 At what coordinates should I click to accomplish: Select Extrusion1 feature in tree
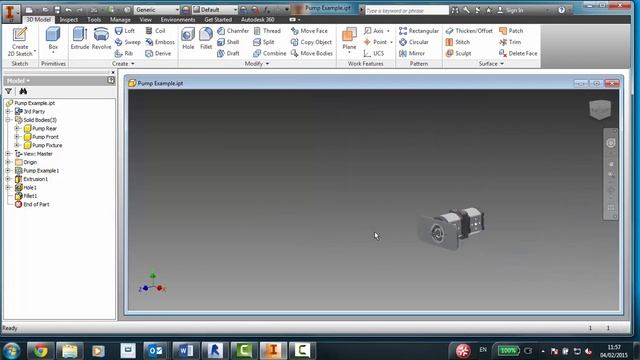click(x=36, y=179)
